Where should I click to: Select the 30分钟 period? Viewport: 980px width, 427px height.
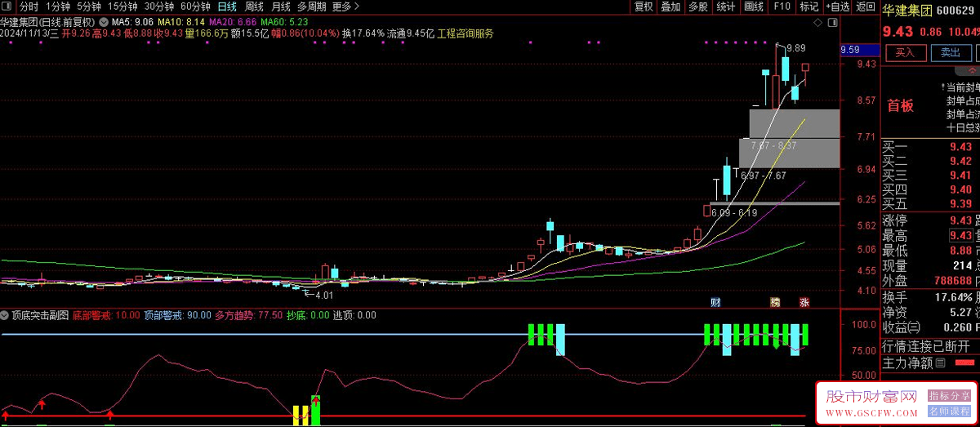click(x=159, y=7)
